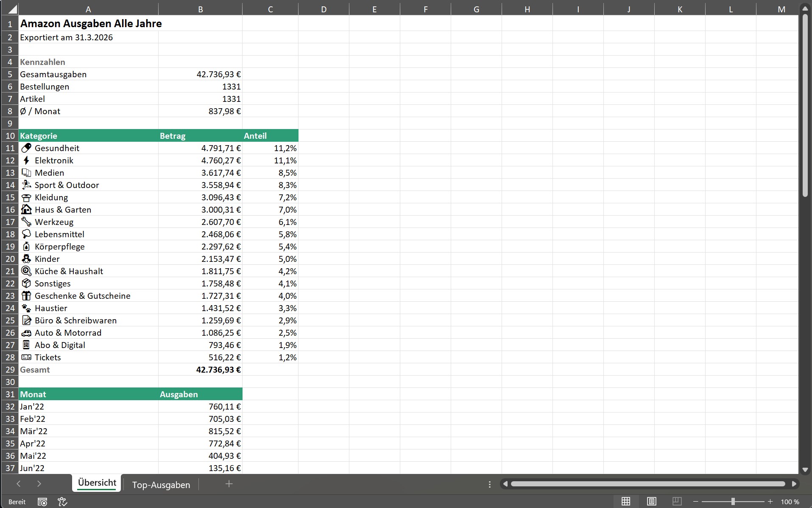
Task: Click the gift icon beside Geschenke & Gutscheine
Action: pyautogui.click(x=26, y=295)
